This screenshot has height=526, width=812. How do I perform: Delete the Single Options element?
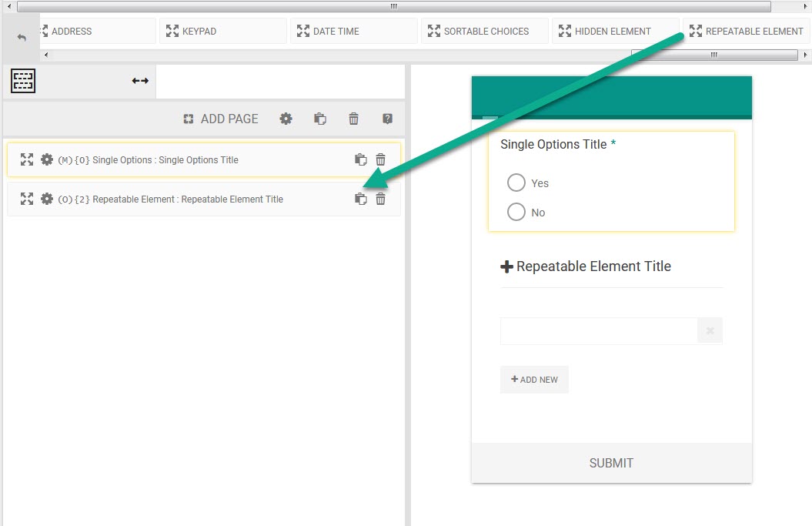[381, 159]
